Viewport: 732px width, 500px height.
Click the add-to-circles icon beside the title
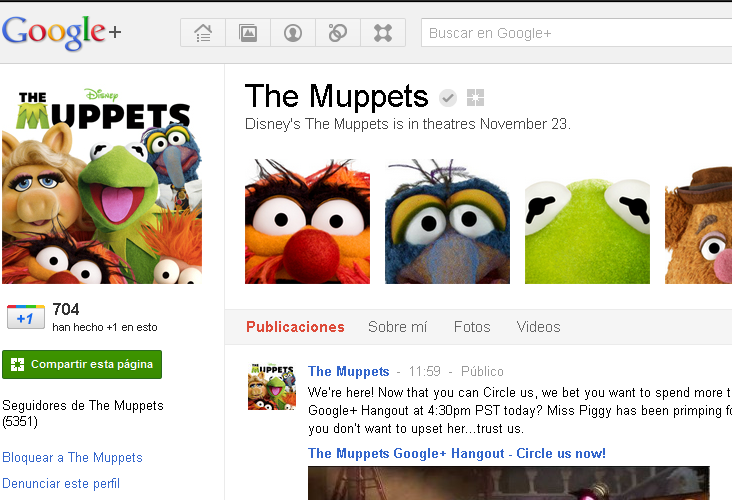(475, 98)
